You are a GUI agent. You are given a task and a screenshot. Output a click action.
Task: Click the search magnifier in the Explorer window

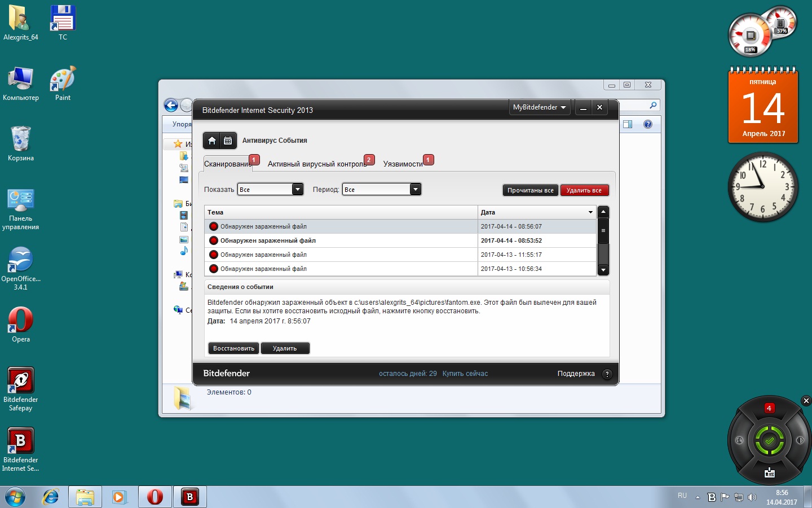(653, 106)
